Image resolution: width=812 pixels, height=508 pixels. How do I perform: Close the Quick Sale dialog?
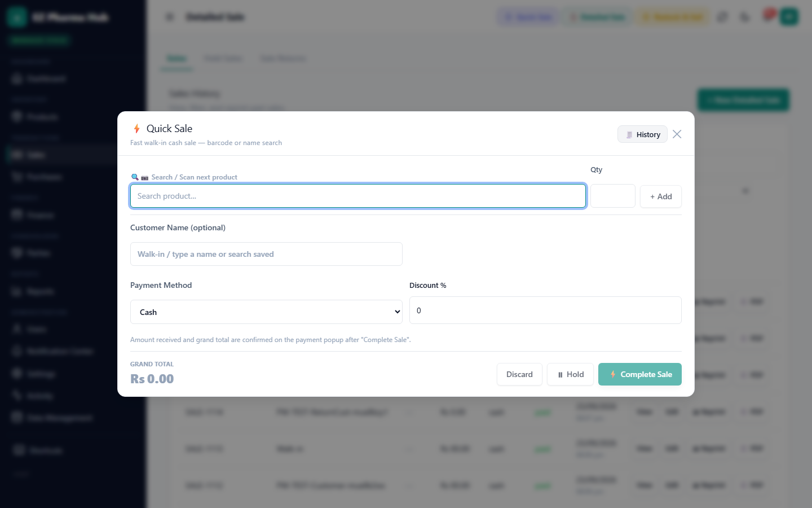(677, 134)
